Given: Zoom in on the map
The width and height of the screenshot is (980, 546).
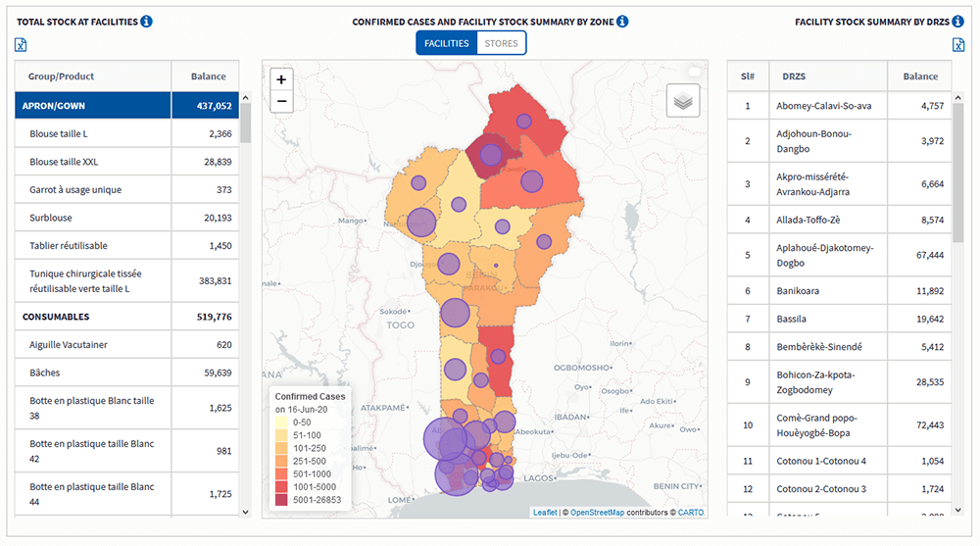Looking at the screenshot, I should pyautogui.click(x=281, y=79).
